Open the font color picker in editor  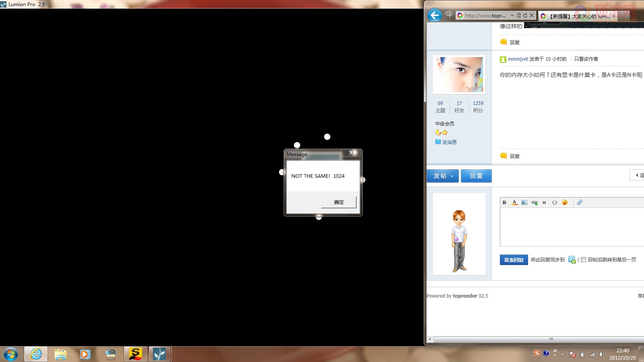pos(514,202)
